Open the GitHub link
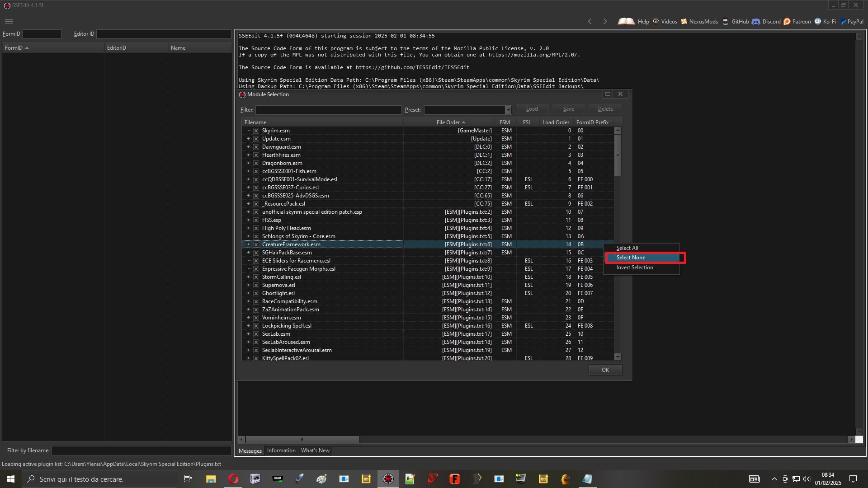Screen dimensions: 868x488 click(736, 21)
